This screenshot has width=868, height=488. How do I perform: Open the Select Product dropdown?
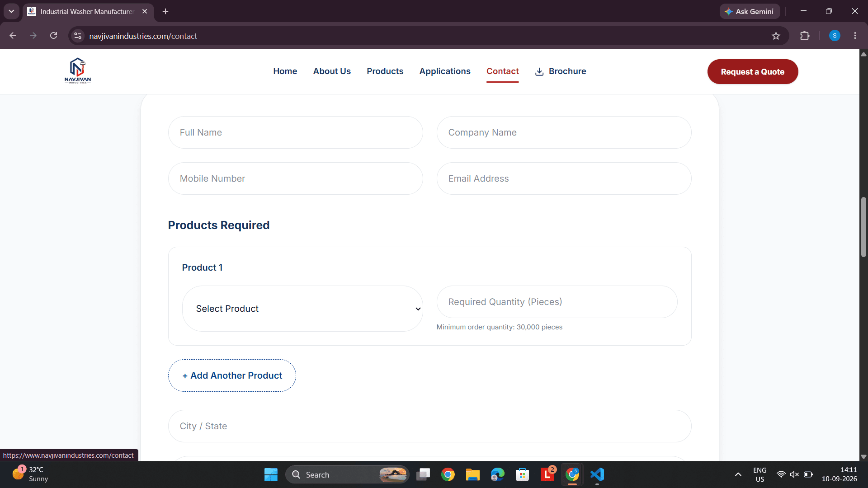click(302, 309)
